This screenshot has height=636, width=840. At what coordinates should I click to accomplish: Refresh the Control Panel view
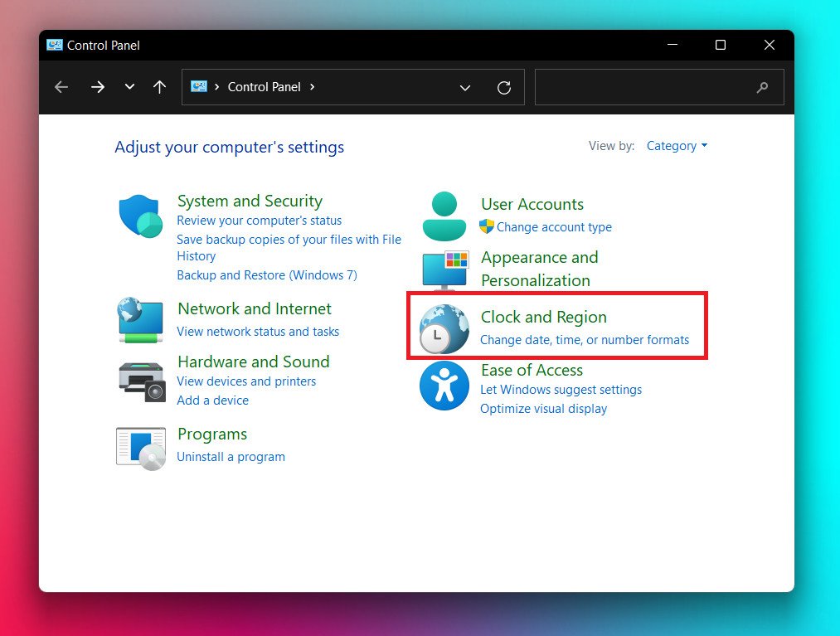tap(504, 88)
